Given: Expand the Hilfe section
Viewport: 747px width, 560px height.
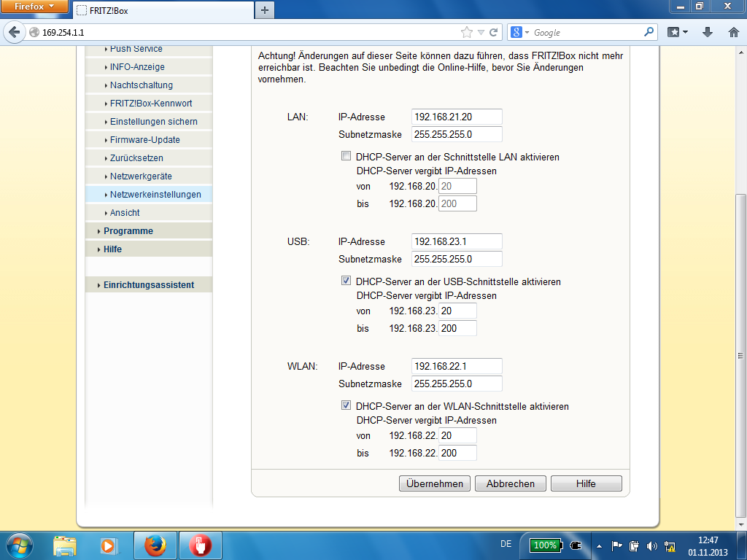Looking at the screenshot, I should [149, 249].
